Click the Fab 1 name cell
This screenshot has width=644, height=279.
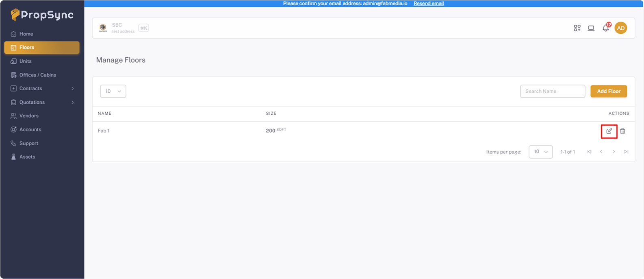coord(103,131)
